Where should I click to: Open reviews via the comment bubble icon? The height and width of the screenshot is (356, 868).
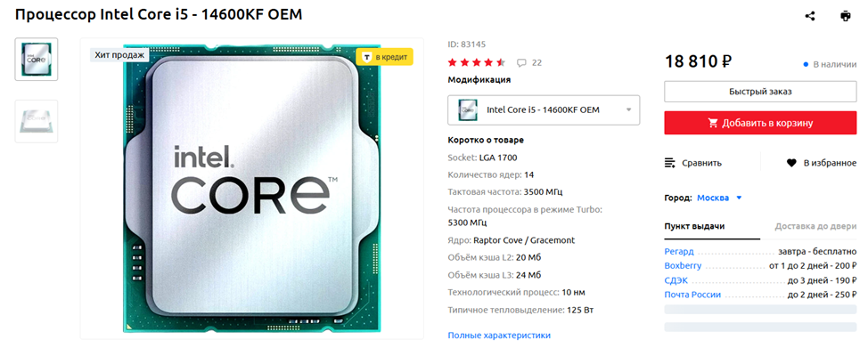[521, 62]
